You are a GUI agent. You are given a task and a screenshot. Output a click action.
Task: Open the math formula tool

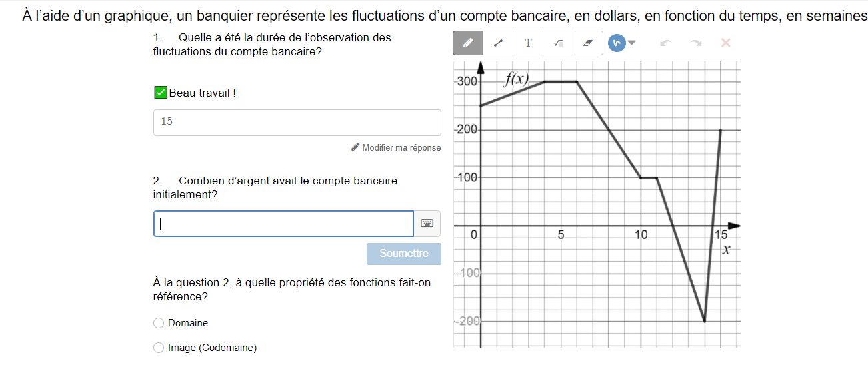point(558,43)
